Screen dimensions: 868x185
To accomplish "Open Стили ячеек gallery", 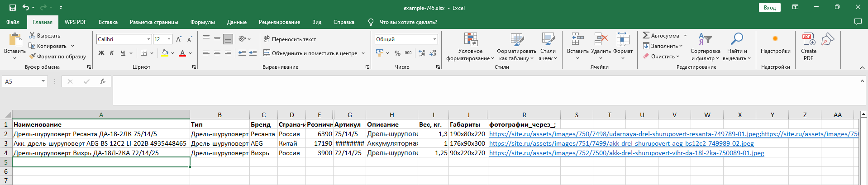I will tap(548, 47).
